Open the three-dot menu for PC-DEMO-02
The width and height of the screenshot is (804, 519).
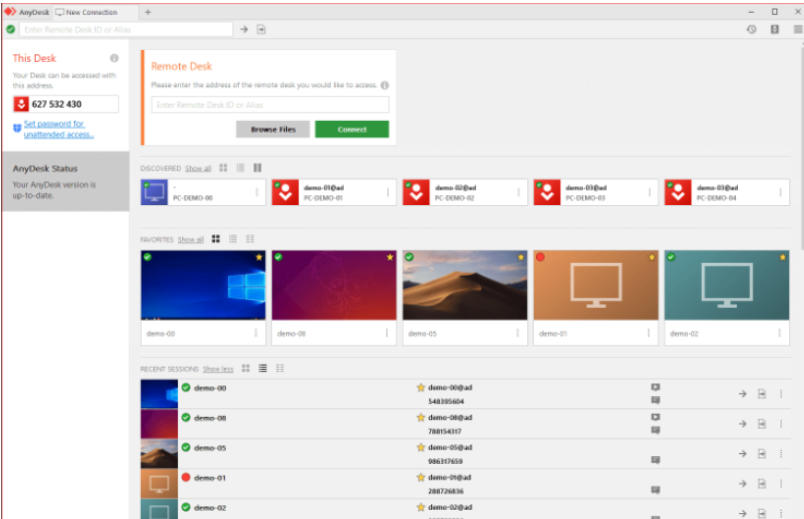click(519, 192)
